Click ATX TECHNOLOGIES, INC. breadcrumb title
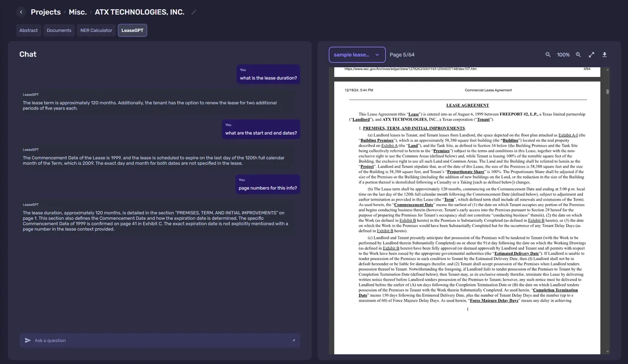 coord(140,12)
